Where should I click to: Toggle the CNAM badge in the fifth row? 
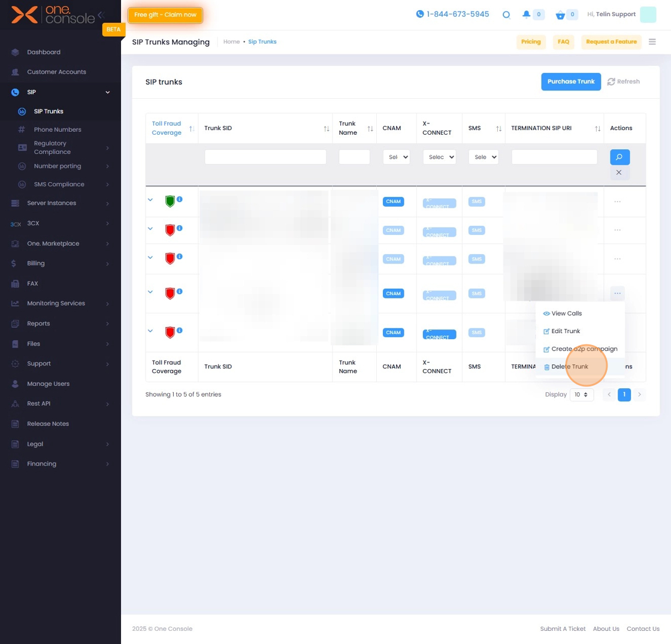click(x=393, y=332)
